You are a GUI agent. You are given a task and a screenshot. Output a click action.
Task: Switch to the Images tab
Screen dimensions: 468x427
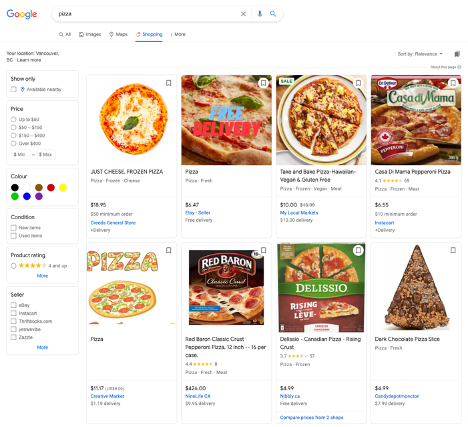pos(90,34)
